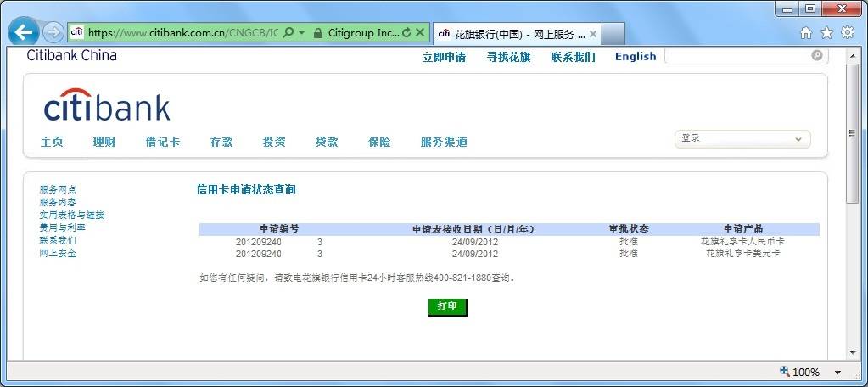Expand the 登录 dropdown
868x387 pixels.
point(742,139)
